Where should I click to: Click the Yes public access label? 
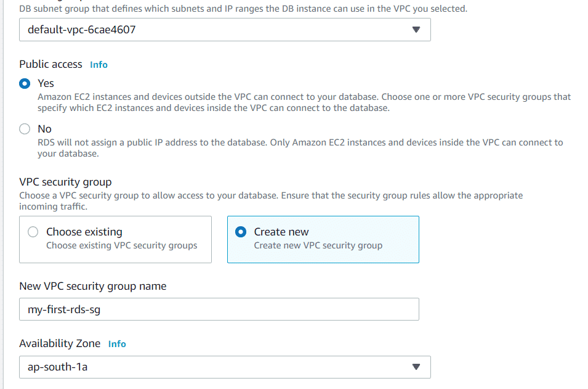point(46,83)
